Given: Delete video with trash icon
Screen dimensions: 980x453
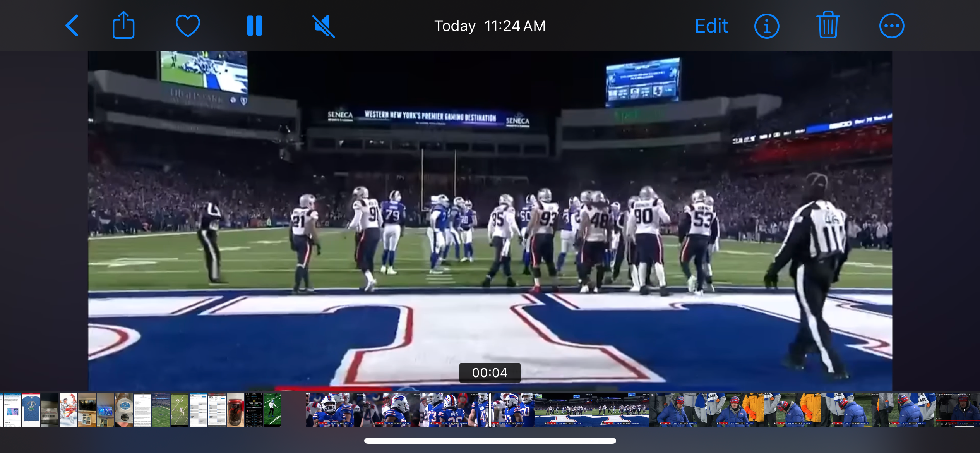Looking at the screenshot, I should (x=828, y=26).
